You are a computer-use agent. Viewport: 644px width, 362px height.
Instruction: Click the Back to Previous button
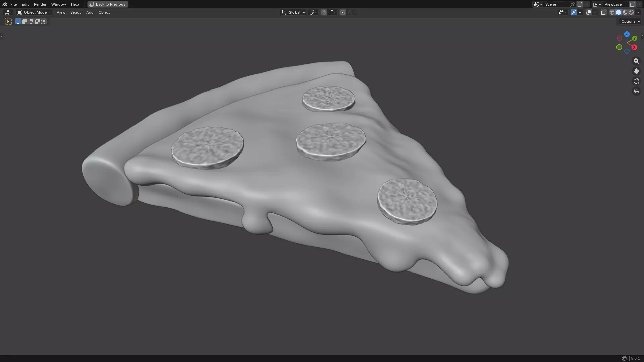click(108, 4)
